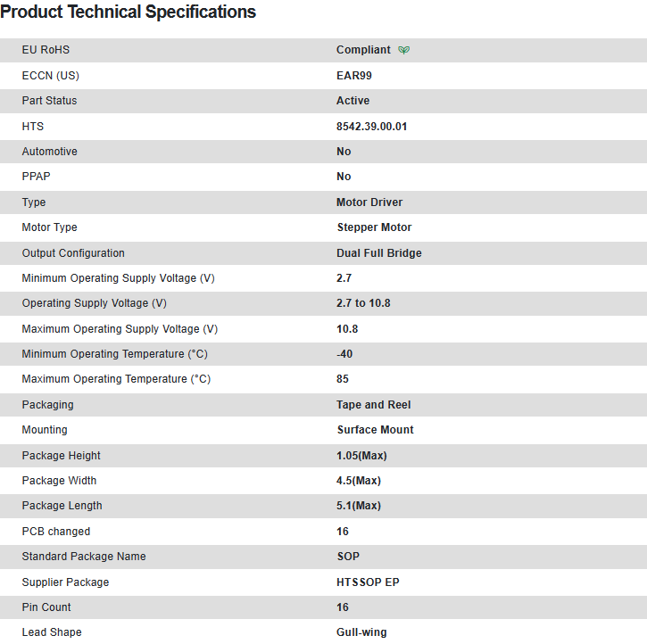Click the Stepper Motor value
The image size is (647, 644).
[x=374, y=227]
